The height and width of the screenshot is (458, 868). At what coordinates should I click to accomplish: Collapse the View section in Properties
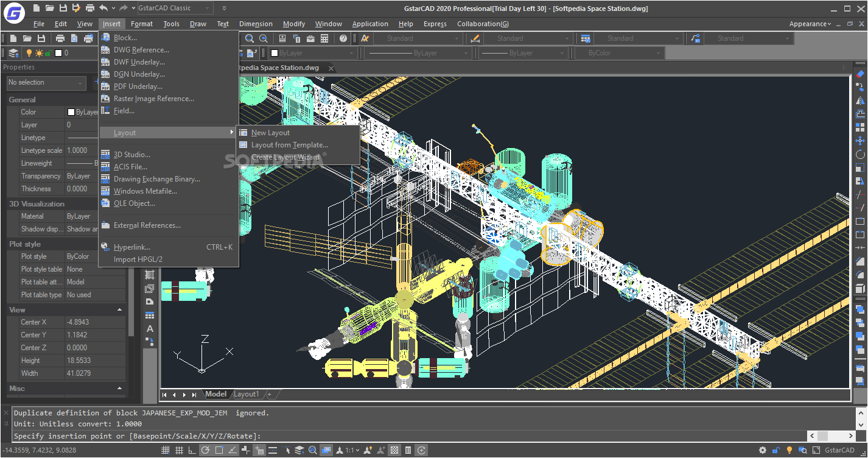pos(120,310)
